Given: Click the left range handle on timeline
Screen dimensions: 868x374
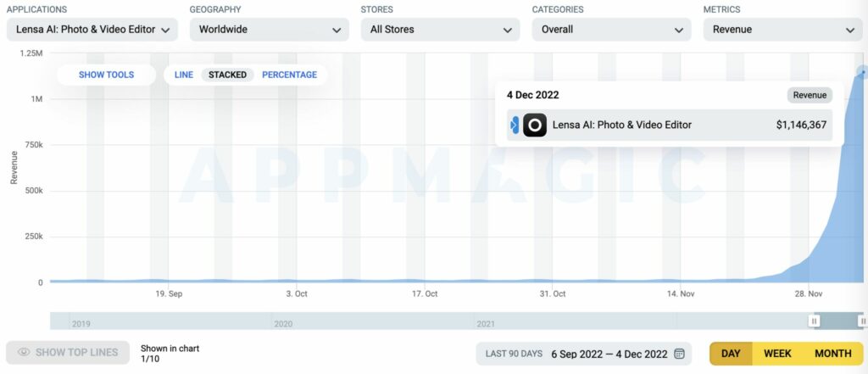Looking at the screenshot, I should 814,321.
